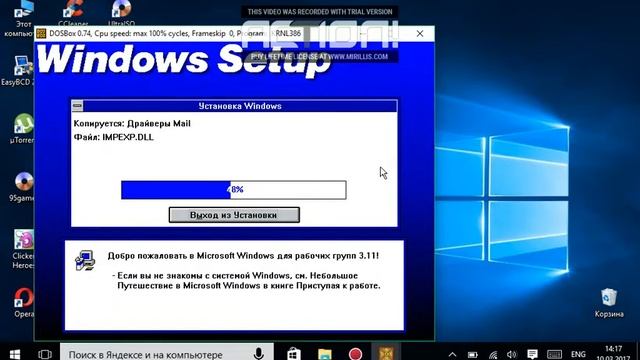This screenshot has height=360, width=640.
Task: Click the DOSBox title bar icon
Action: point(41,33)
